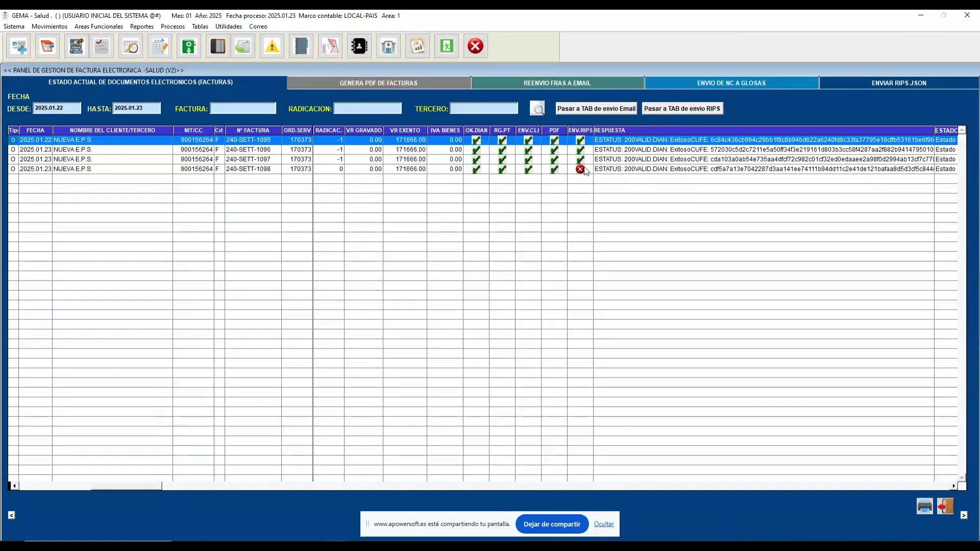980x551 pixels.
Task: Click Pasar a TAB de envio RIPS button
Action: coord(682,109)
